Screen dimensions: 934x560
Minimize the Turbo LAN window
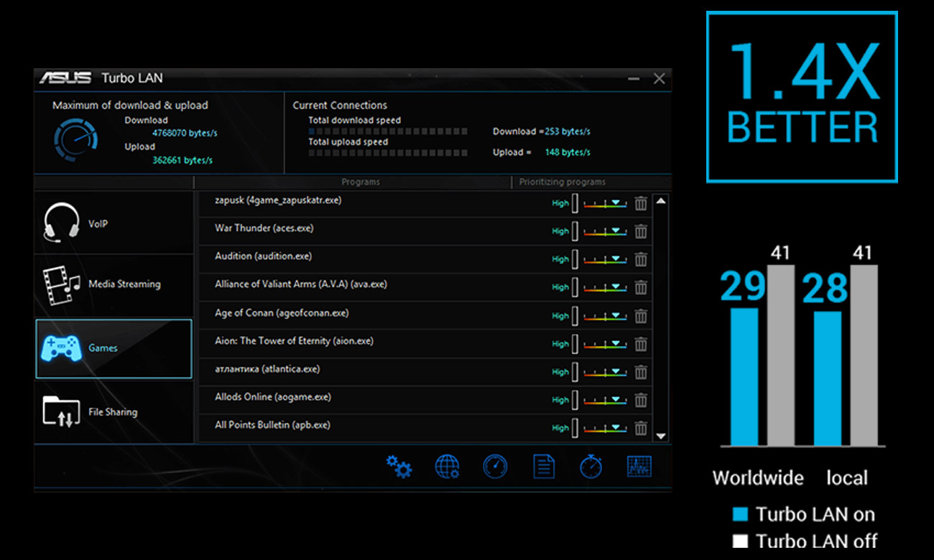click(634, 78)
